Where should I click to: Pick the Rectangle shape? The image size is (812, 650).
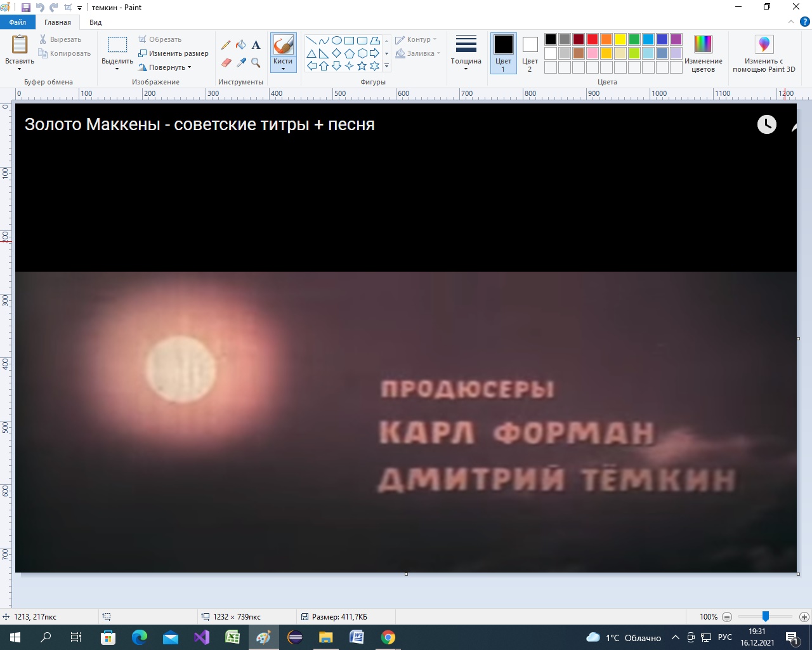(350, 41)
